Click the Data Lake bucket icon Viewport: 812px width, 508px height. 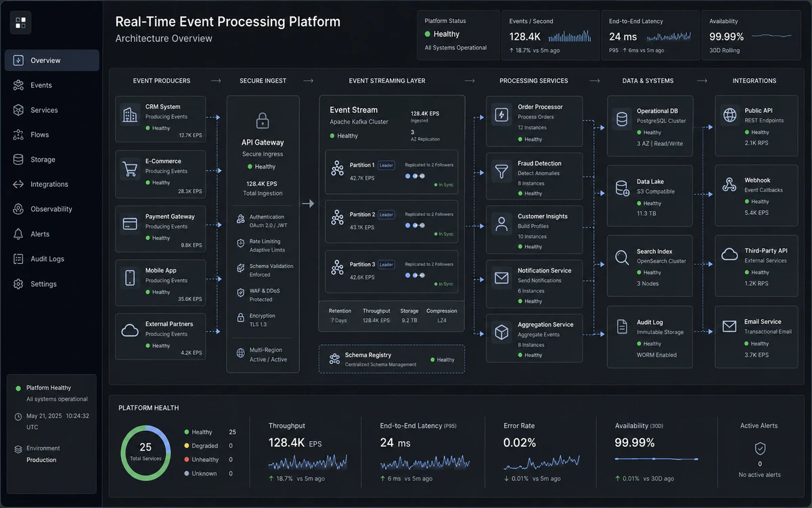click(621, 189)
